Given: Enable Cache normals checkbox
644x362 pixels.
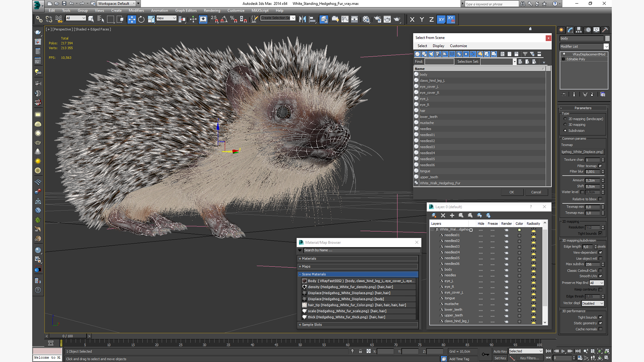Looking at the screenshot, I should 600,329.
